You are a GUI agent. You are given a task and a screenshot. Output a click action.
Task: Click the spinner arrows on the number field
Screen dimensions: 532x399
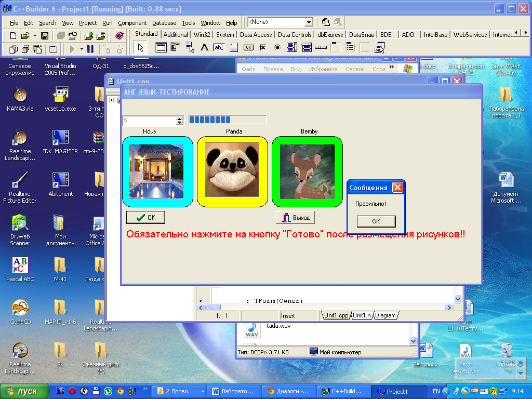tap(179, 121)
